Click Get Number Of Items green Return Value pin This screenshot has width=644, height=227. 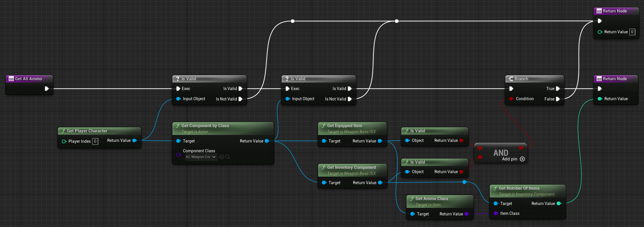559,204
